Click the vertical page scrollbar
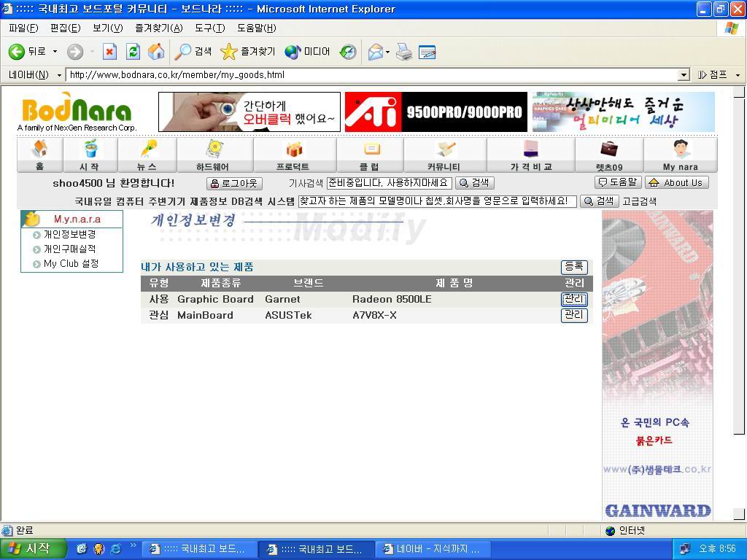 point(739,267)
